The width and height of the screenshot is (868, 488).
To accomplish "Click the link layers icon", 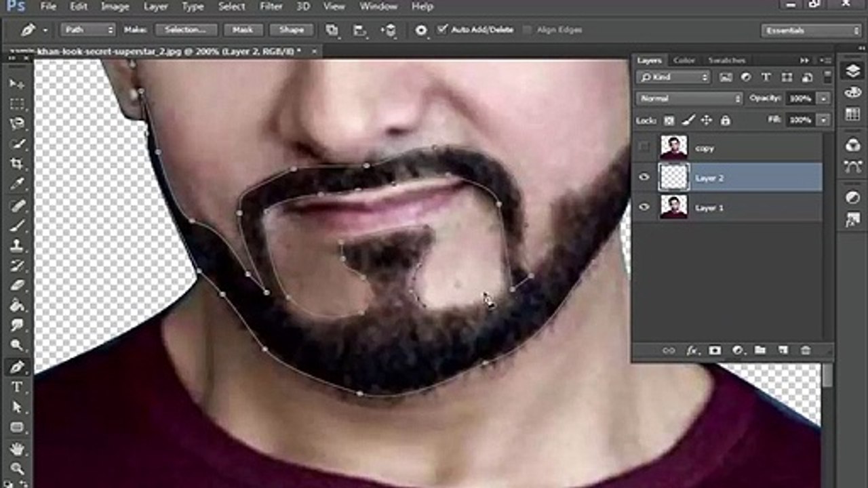I will tap(669, 350).
